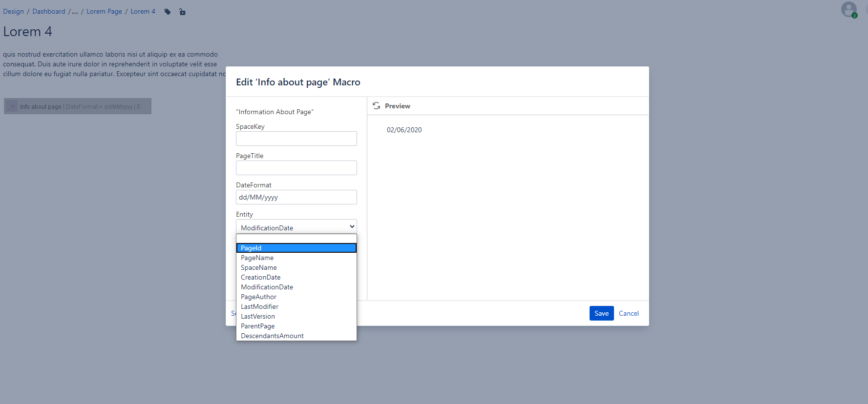Select CreationDate entity option

(296, 277)
